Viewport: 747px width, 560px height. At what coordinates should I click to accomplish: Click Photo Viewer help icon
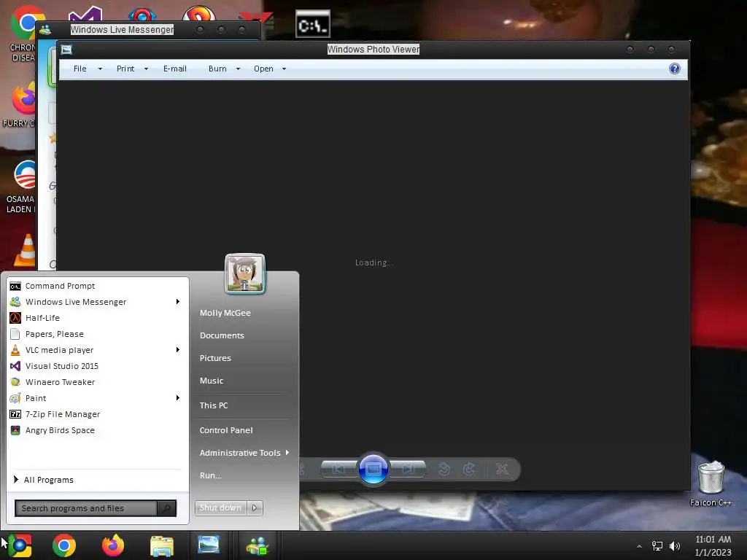click(675, 69)
